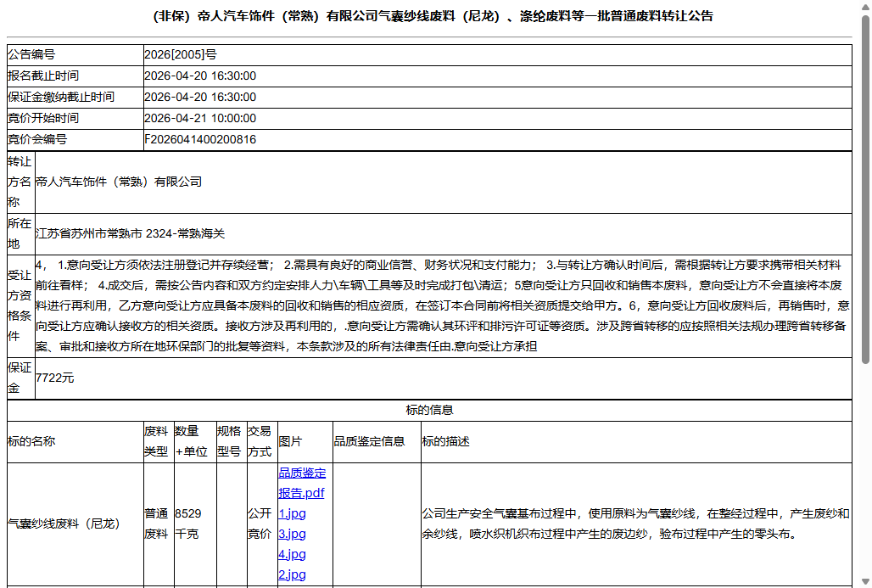Click the scrollbar down arrow
Image resolution: width=872 pixels, height=588 pixels.
(865, 582)
